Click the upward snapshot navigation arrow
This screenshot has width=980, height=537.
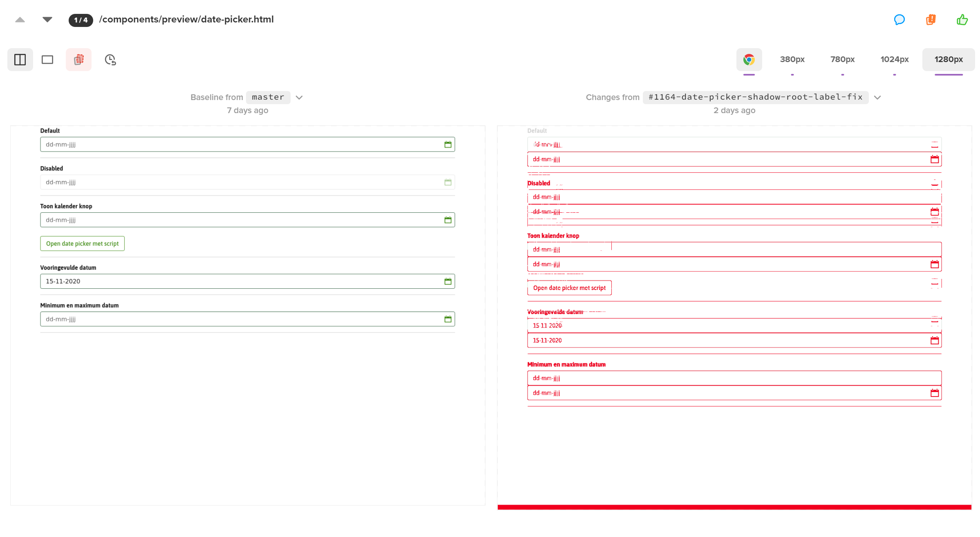(x=20, y=19)
